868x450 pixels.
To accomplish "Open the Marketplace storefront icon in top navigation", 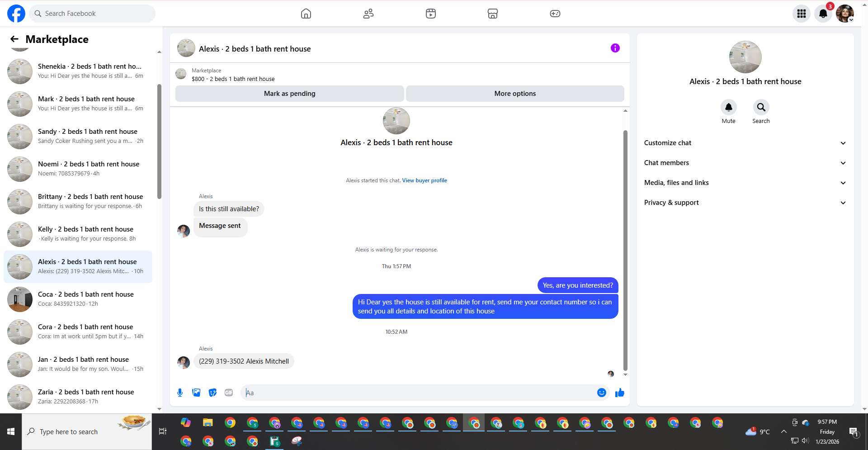I will tap(493, 14).
